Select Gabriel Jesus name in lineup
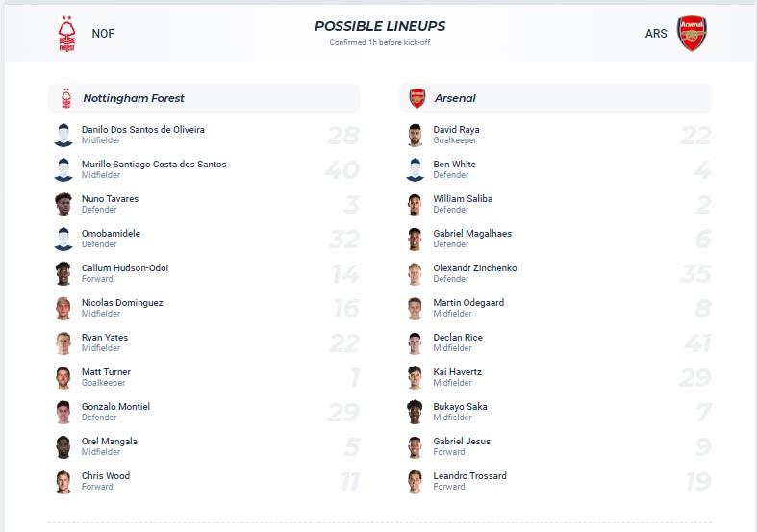757x532 pixels. (x=462, y=442)
